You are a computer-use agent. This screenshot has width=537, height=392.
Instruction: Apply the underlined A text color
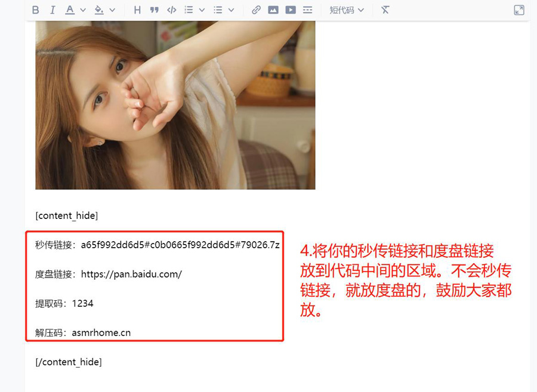pyautogui.click(x=70, y=10)
